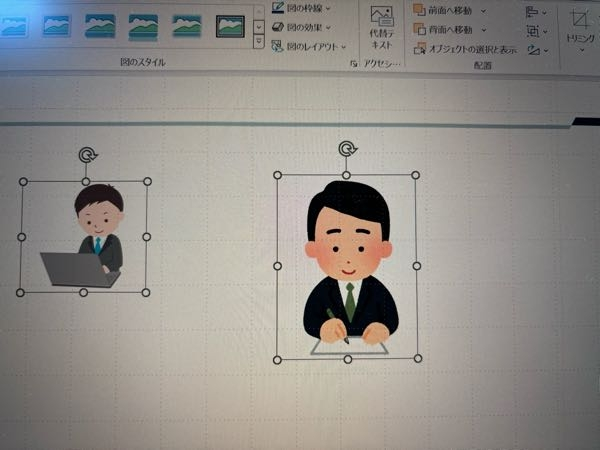Screen dimensions: 600x450
Task: Expand the トリミング dropdown arrow
Action: [582, 50]
